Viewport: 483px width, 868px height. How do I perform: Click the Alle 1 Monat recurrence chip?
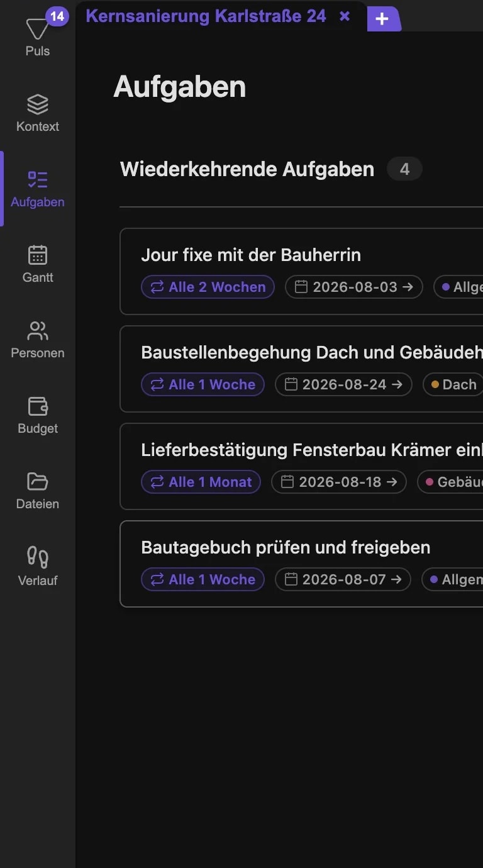(x=201, y=482)
